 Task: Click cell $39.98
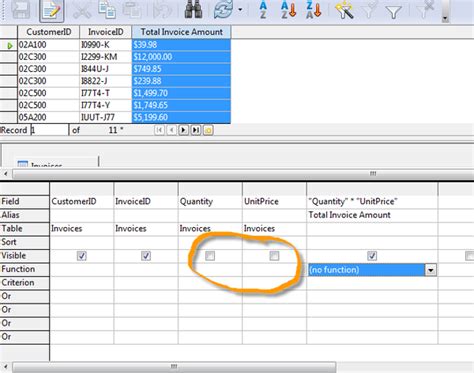pyautogui.click(x=181, y=45)
